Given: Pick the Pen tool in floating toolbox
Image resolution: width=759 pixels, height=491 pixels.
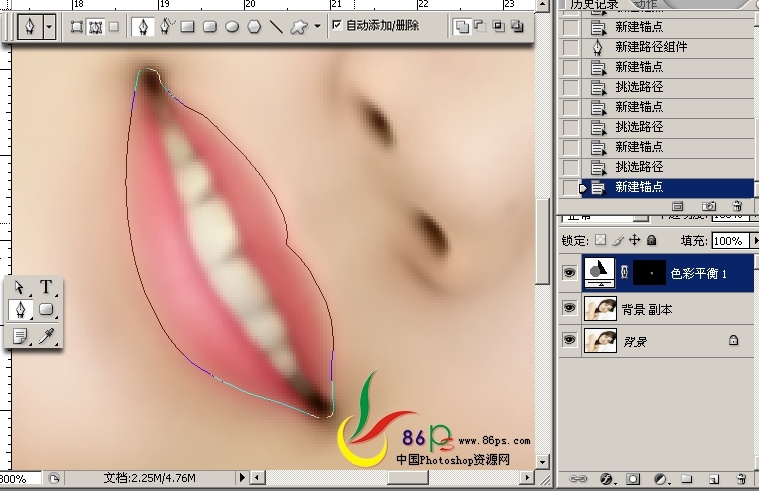Looking at the screenshot, I should [20, 309].
